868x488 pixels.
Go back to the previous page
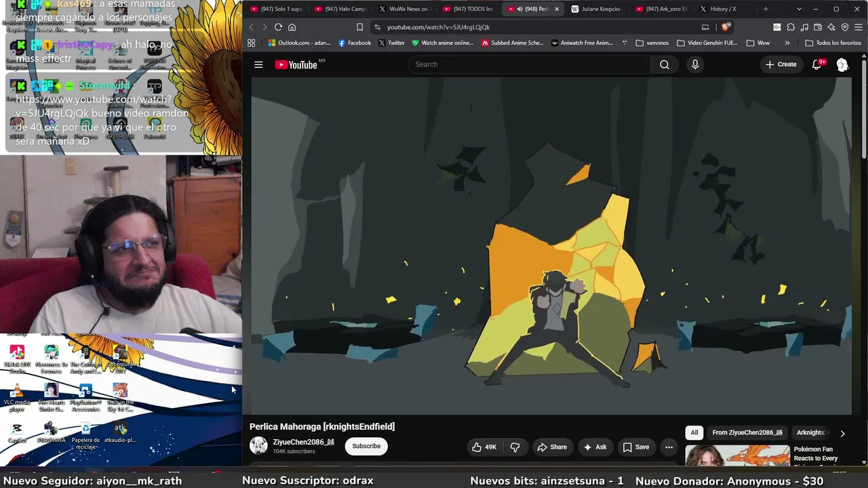[251, 27]
